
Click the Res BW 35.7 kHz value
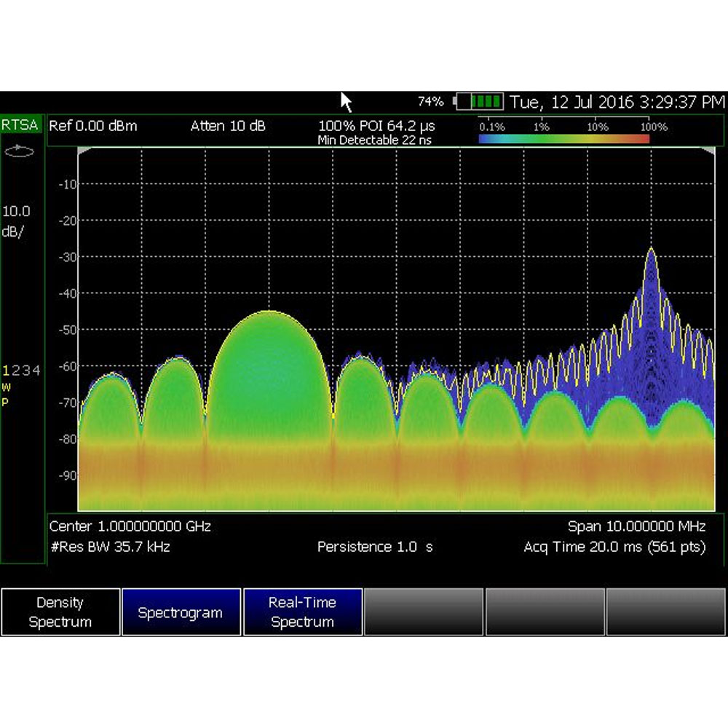(110, 547)
